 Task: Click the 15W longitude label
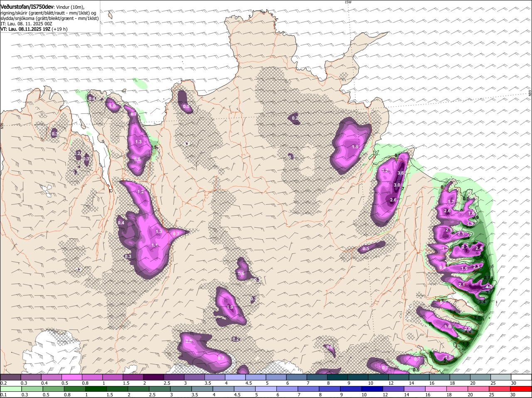coord(348,2)
